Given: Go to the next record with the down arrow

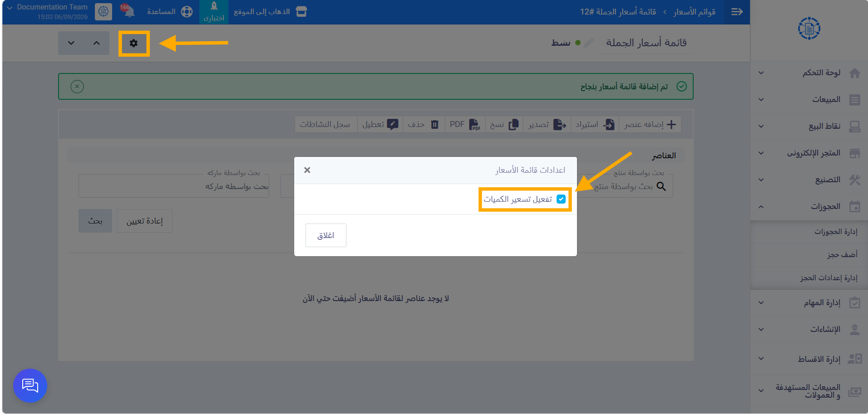Looking at the screenshot, I should 71,43.
